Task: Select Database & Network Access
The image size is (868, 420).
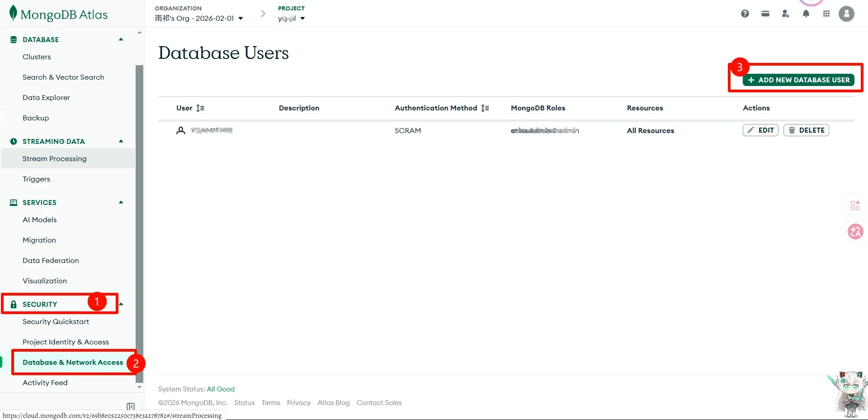Action: (73, 362)
